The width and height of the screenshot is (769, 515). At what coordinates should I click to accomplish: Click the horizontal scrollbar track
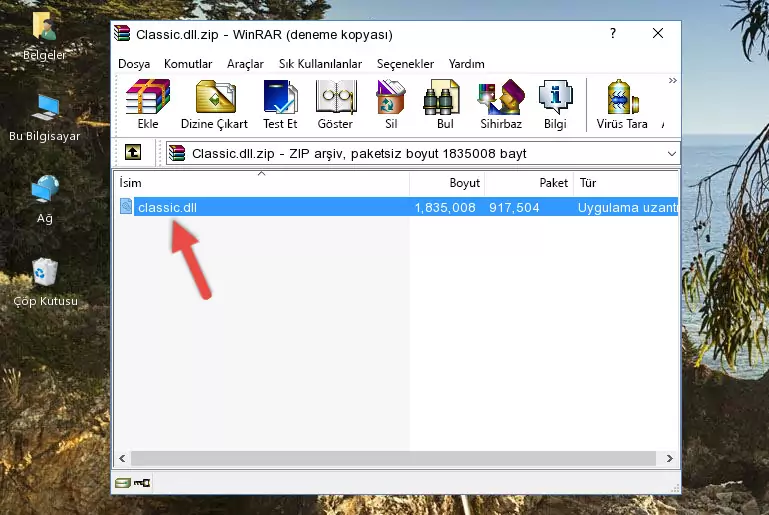tap(393, 459)
